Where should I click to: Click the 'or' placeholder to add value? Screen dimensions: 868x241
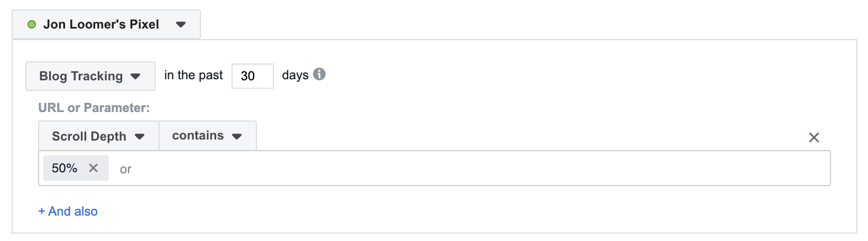pyautogui.click(x=126, y=169)
